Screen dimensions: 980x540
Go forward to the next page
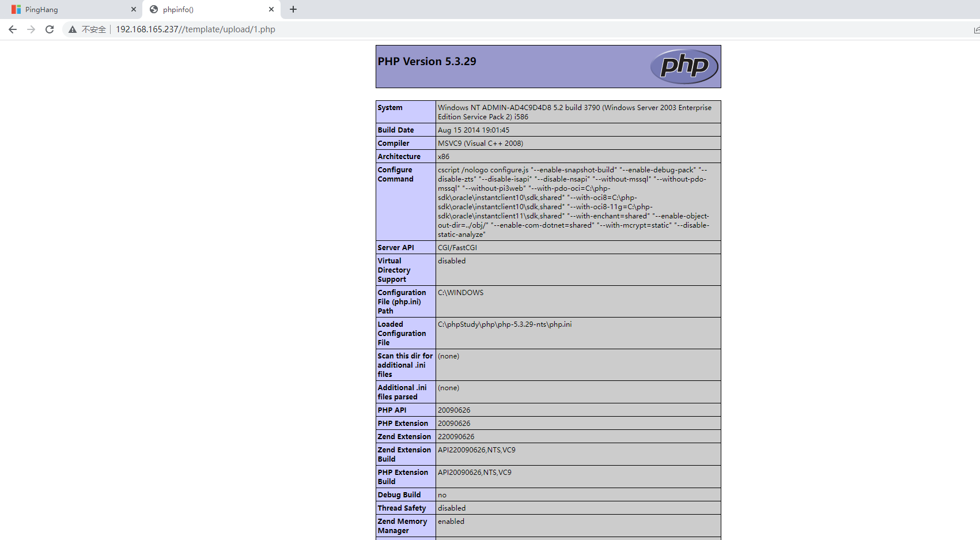click(31, 29)
